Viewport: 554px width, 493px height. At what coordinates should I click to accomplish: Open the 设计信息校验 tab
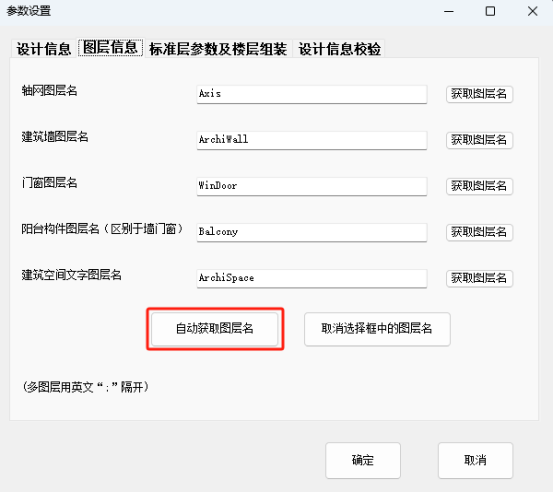339,49
